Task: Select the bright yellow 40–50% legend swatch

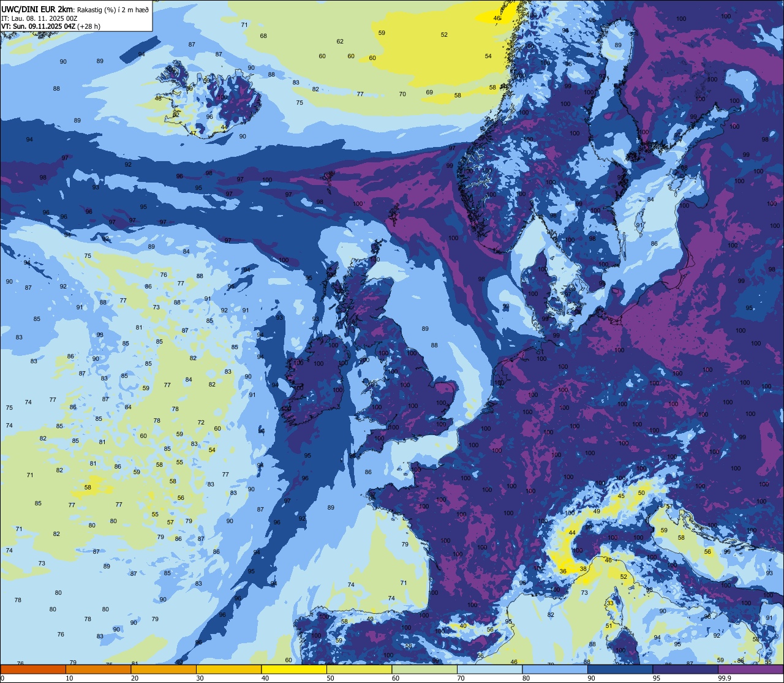Action: pos(294,670)
